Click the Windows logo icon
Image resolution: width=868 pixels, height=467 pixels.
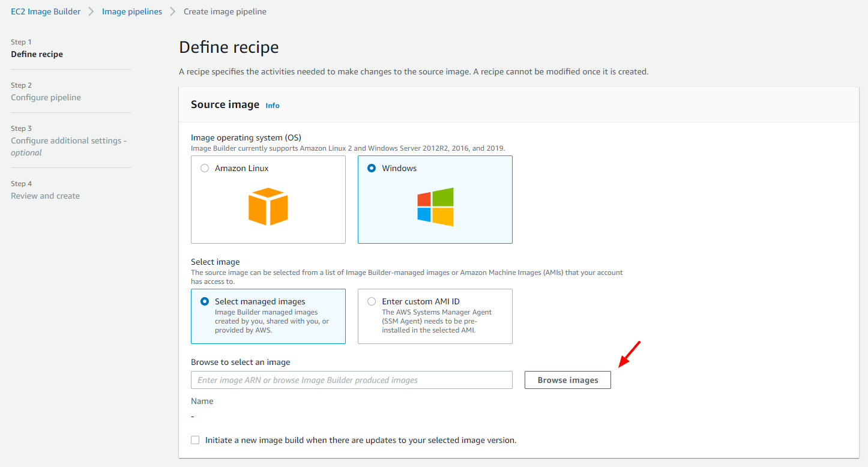coord(435,206)
